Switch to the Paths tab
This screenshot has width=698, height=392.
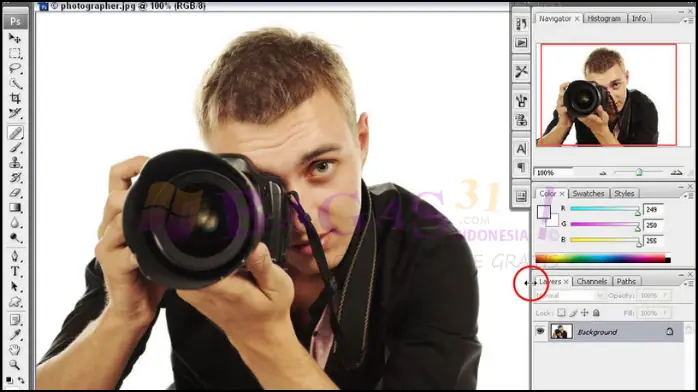(626, 281)
